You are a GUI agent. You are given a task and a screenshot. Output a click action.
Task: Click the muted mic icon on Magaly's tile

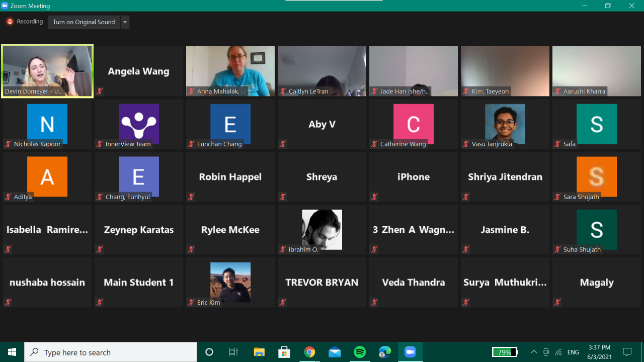tap(557, 303)
